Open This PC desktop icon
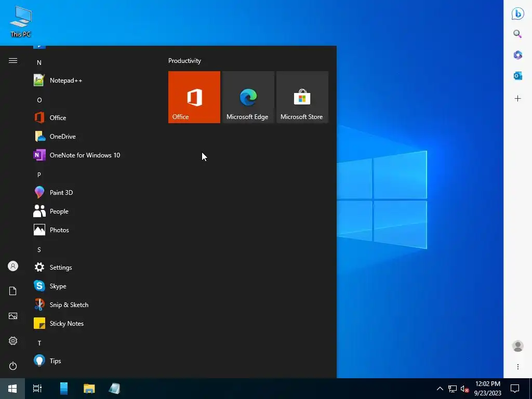The height and width of the screenshot is (399, 532). (x=20, y=22)
